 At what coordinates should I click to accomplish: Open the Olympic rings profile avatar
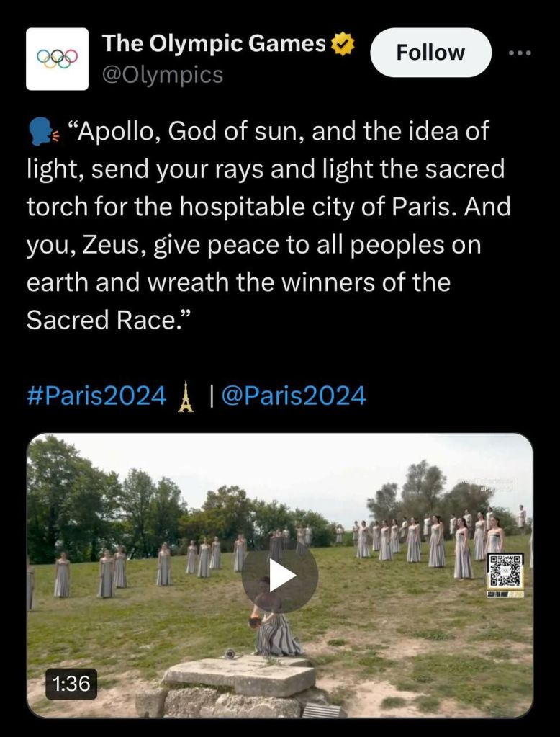pyautogui.click(x=57, y=59)
